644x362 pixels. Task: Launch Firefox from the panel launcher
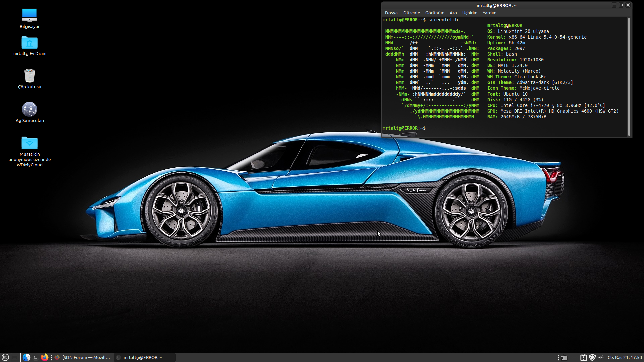(x=45, y=357)
